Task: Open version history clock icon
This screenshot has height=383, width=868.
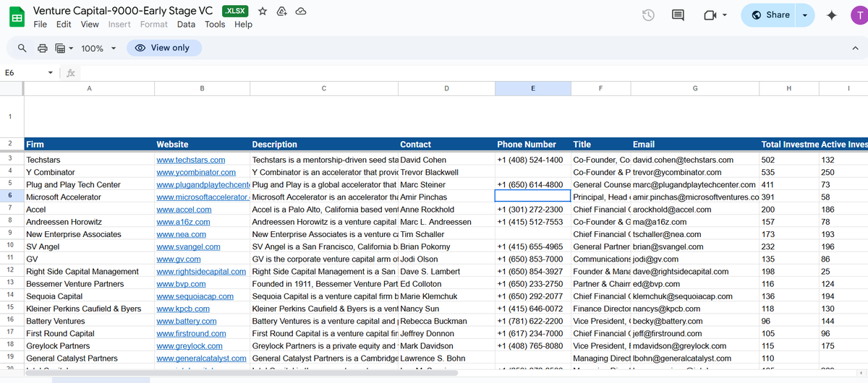Action: click(649, 15)
